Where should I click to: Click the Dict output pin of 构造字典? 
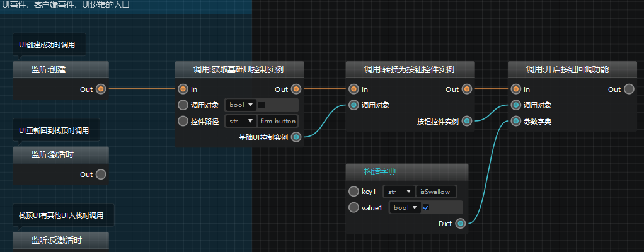[461, 223]
